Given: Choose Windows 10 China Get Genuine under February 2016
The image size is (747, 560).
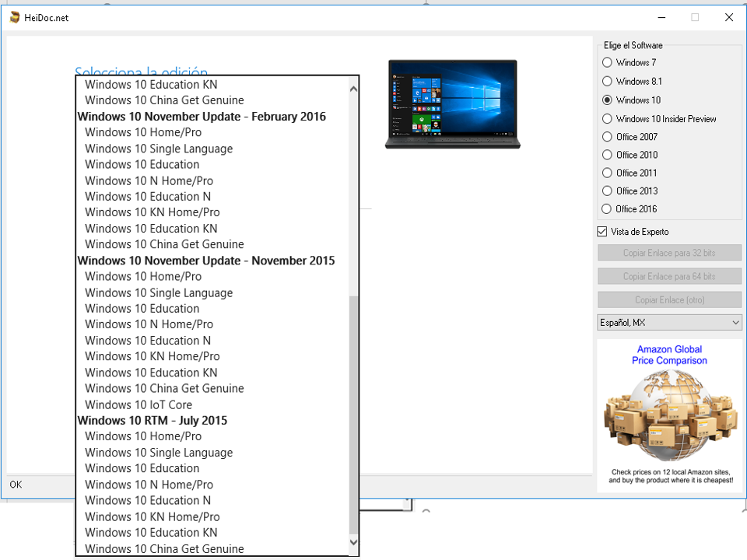Looking at the screenshot, I should coord(164,244).
